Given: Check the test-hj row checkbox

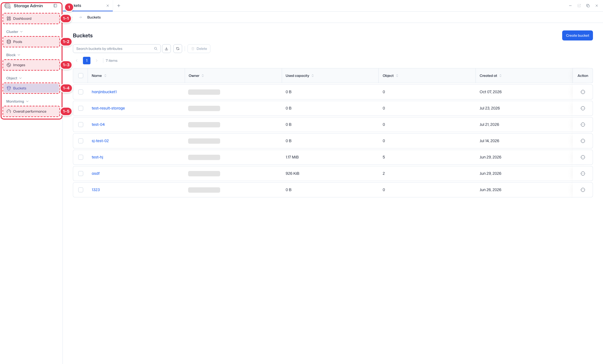Looking at the screenshot, I should click(x=81, y=157).
